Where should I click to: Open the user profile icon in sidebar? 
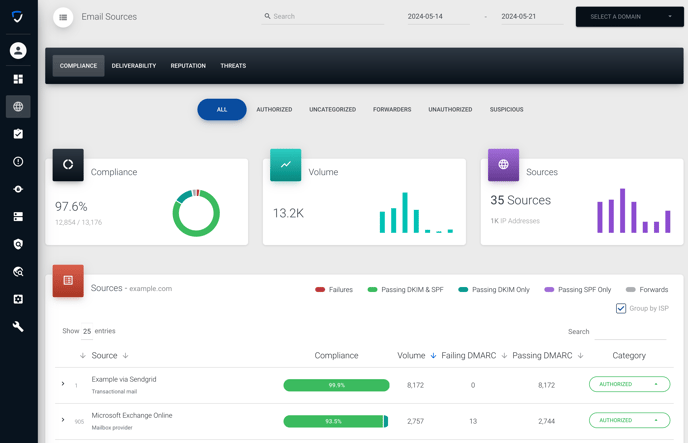18,50
